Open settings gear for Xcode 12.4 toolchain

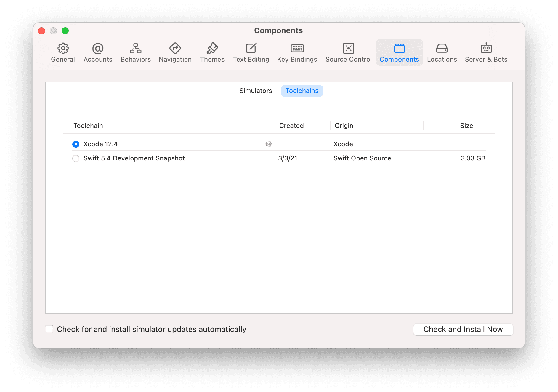268,144
